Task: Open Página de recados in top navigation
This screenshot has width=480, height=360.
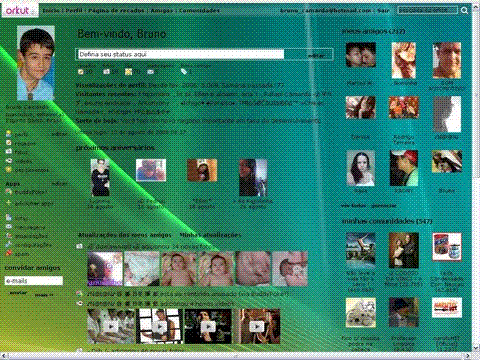Action: tap(116, 11)
